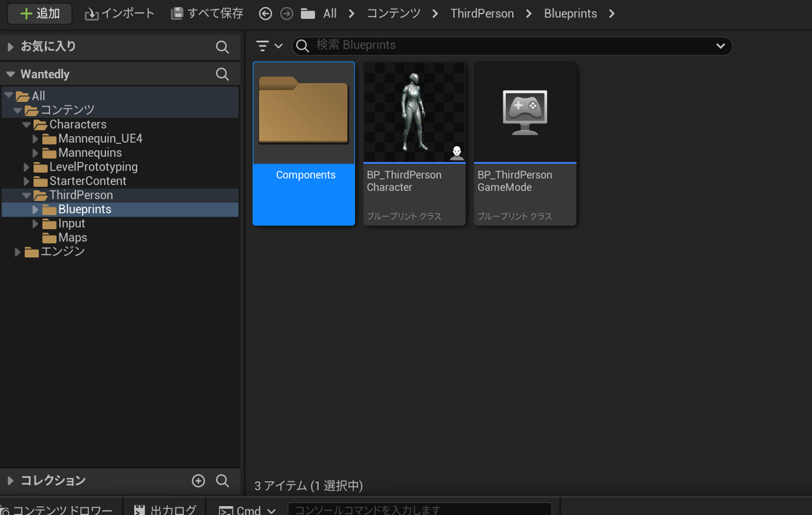The width and height of the screenshot is (812, 515).
Task: Click search icon in Wantedly panel
Action: pyautogui.click(x=222, y=74)
